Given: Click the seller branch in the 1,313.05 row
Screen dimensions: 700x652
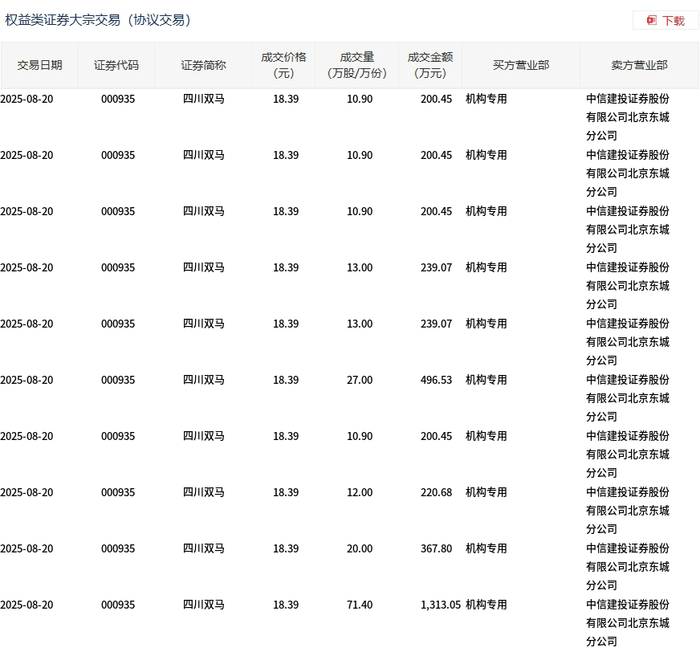Looking at the screenshot, I should click(x=628, y=623).
